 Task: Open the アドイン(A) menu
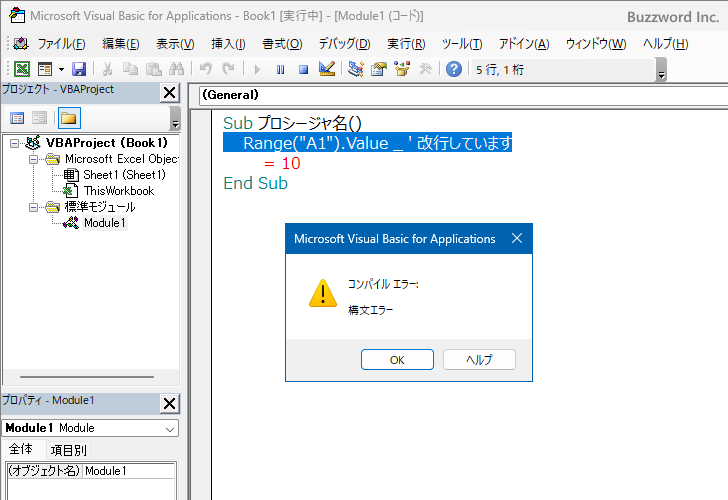[x=524, y=44]
